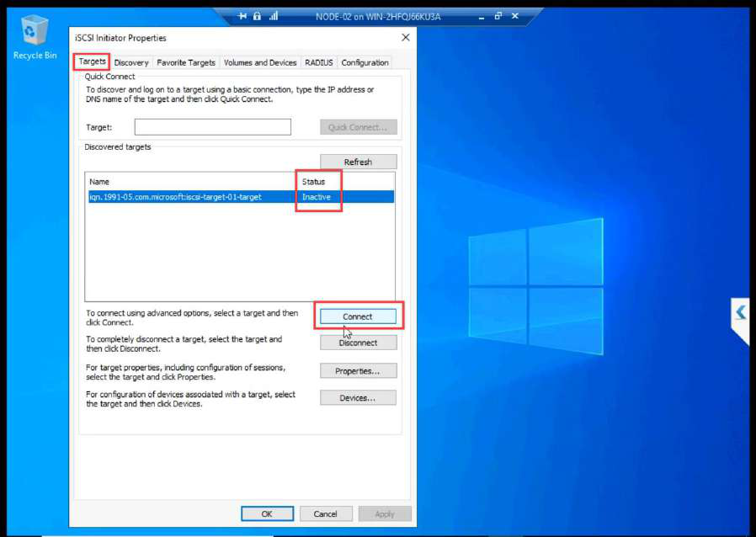
Task: Open the Recycle Bin desktop icon
Action: (x=35, y=38)
